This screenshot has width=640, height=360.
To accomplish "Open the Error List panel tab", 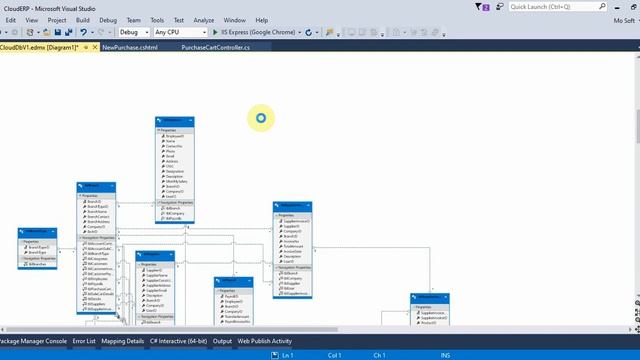I will tap(84, 341).
